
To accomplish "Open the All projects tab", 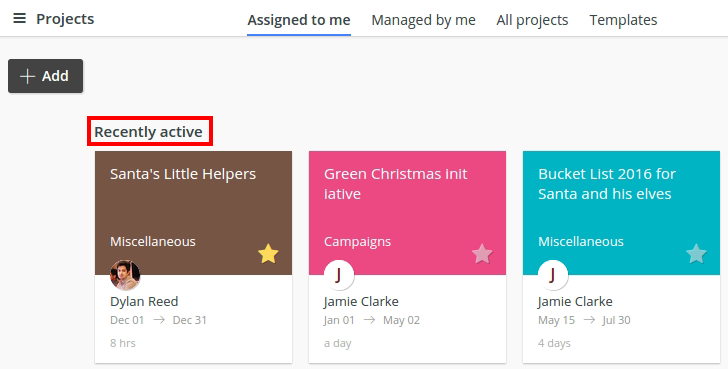I will [532, 20].
